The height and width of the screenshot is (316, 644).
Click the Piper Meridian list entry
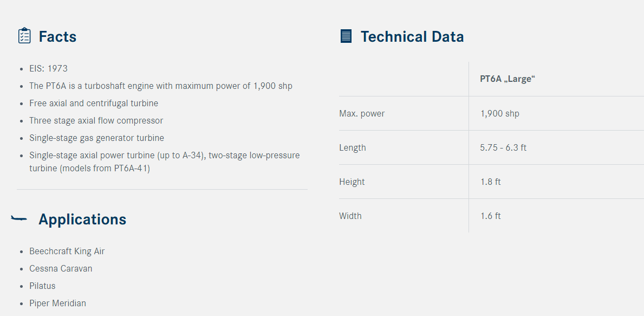point(57,303)
